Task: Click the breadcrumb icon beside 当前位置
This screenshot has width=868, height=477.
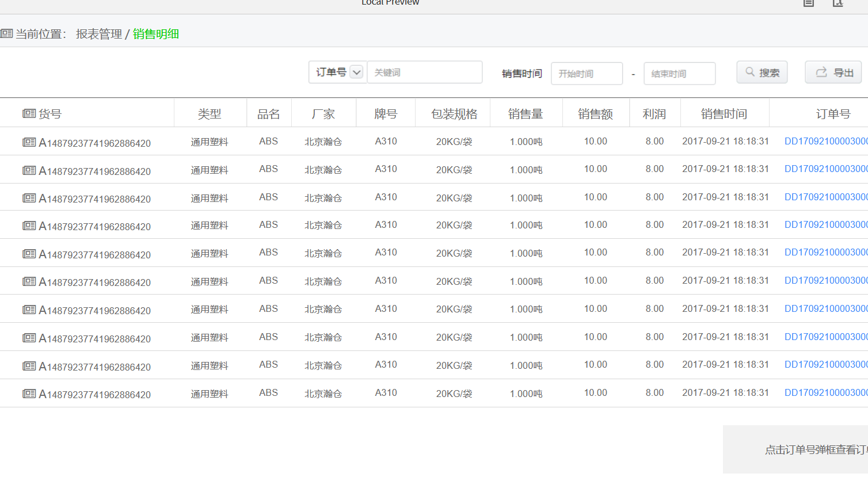Action: pos(6,34)
